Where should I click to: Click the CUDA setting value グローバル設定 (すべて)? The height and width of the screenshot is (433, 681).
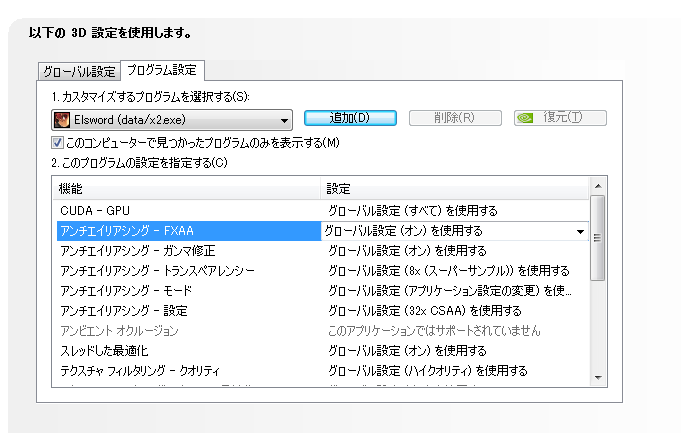click(x=413, y=211)
